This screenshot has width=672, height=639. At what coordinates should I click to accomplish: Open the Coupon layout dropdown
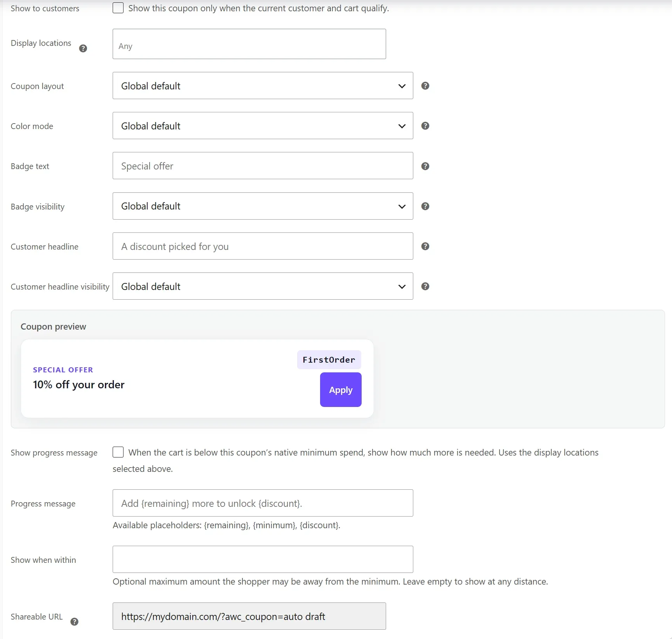(263, 86)
